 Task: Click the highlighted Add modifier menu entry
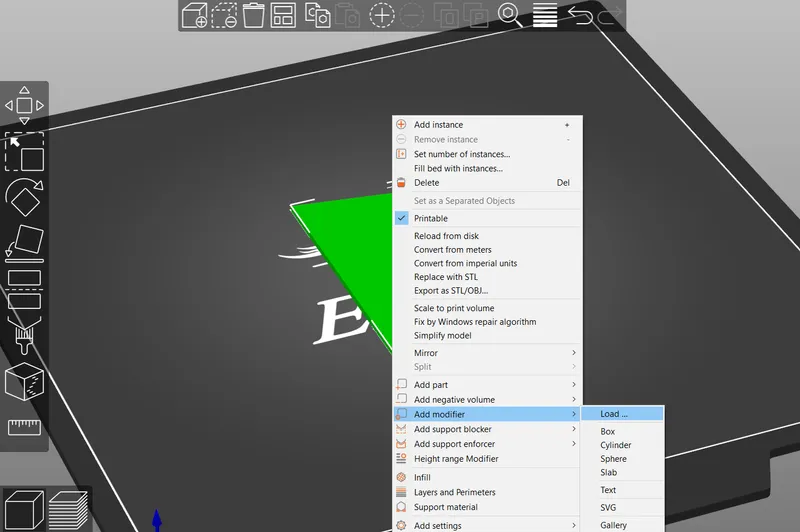[487, 414]
